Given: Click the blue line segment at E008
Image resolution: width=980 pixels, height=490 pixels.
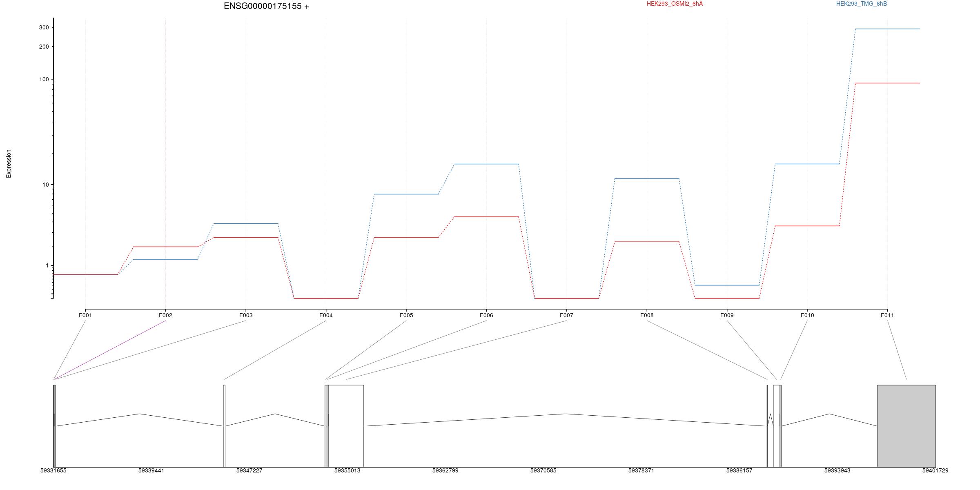Looking at the screenshot, I should click(647, 178).
